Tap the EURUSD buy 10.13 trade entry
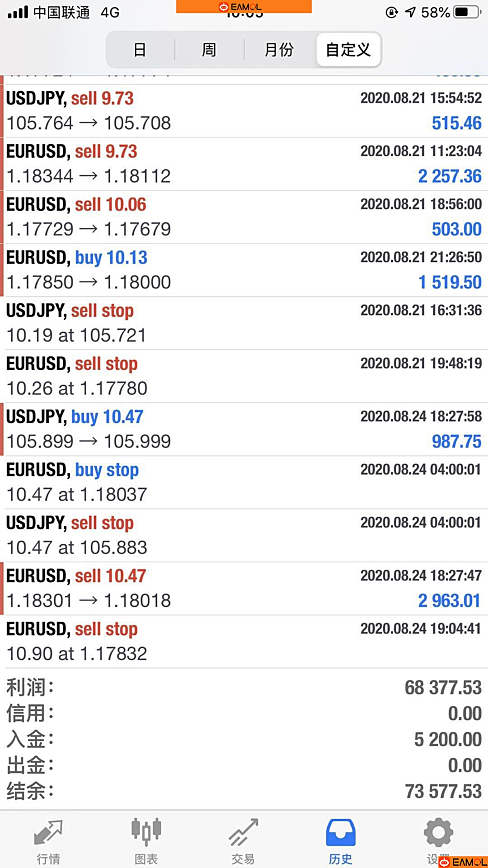488x868 pixels. [x=244, y=270]
